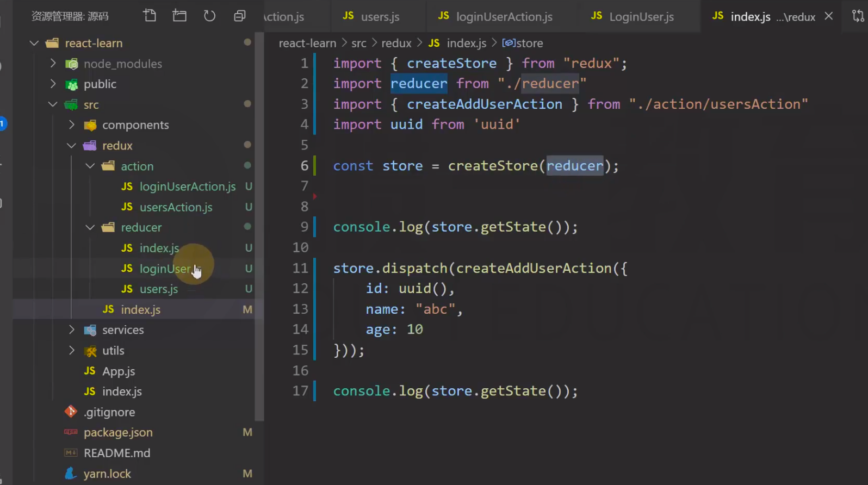868x485 pixels.
Task: Click redux in the breadcrumb path
Action: 396,43
